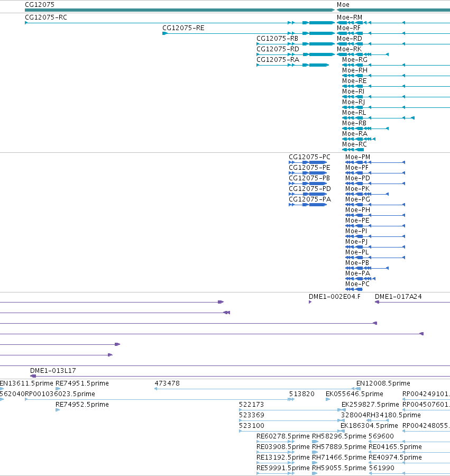Open the Moe-PL protein feature
The width and height of the screenshot is (450, 476).
pyautogui.click(x=357, y=253)
